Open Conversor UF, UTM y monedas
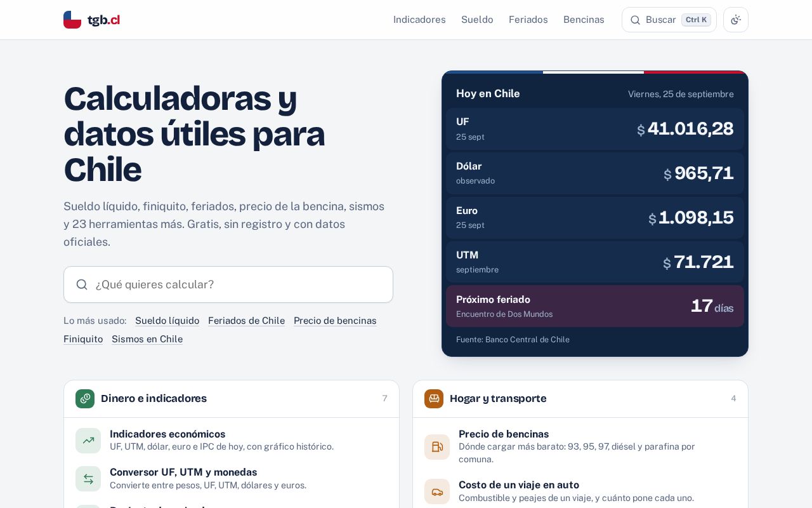Viewport: 812px width, 508px height. pyautogui.click(x=183, y=472)
